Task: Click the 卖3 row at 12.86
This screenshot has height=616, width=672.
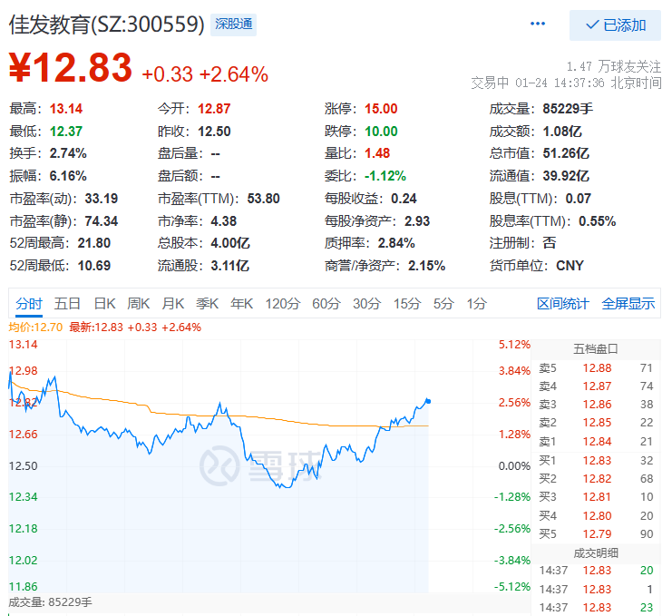Action: point(596,405)
